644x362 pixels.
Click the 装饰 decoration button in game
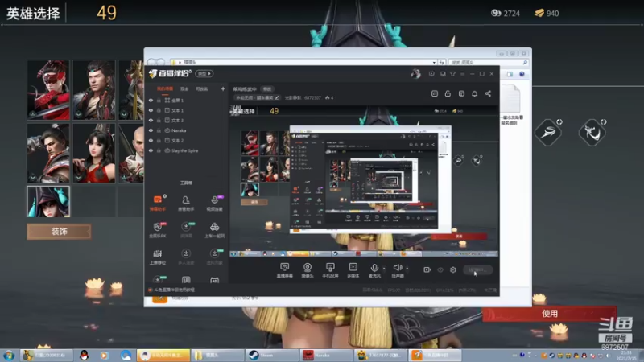(x=59, y=232)
